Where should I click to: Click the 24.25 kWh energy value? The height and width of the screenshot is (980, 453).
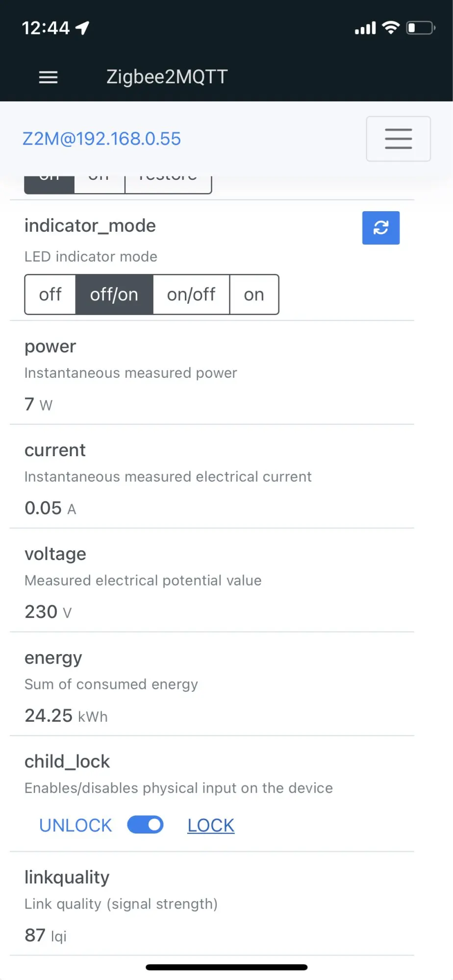pyautogui.click(x=66, y=716)
